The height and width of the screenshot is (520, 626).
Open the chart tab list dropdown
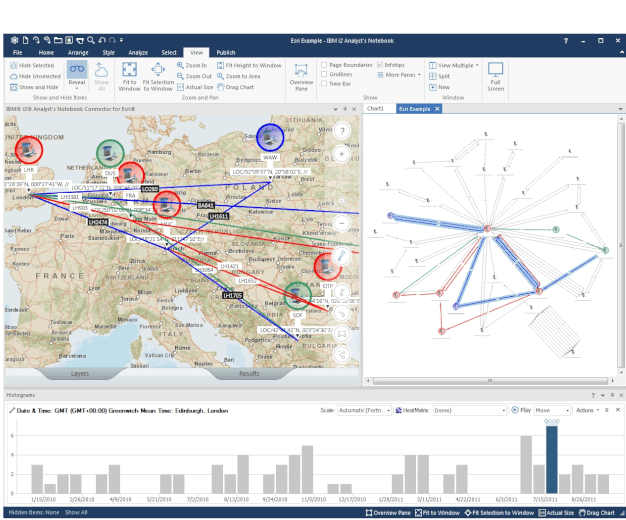pos(620,109)
